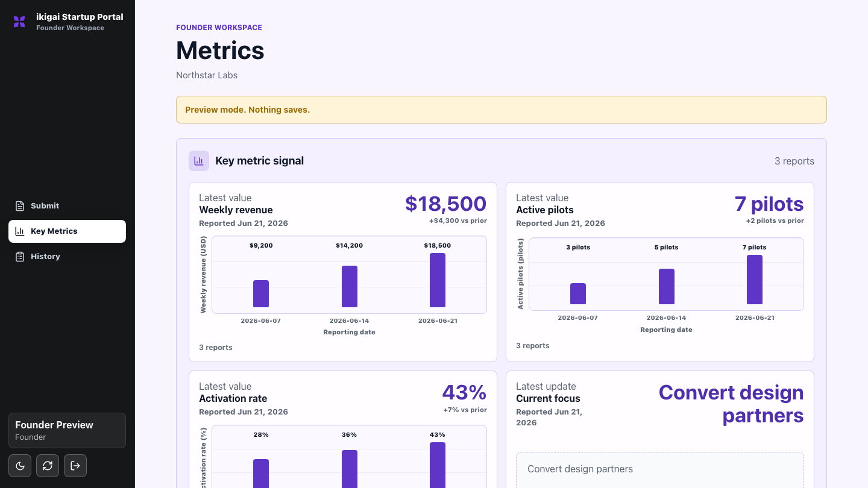Click the Metrics page heading

(x=220, y=51)
